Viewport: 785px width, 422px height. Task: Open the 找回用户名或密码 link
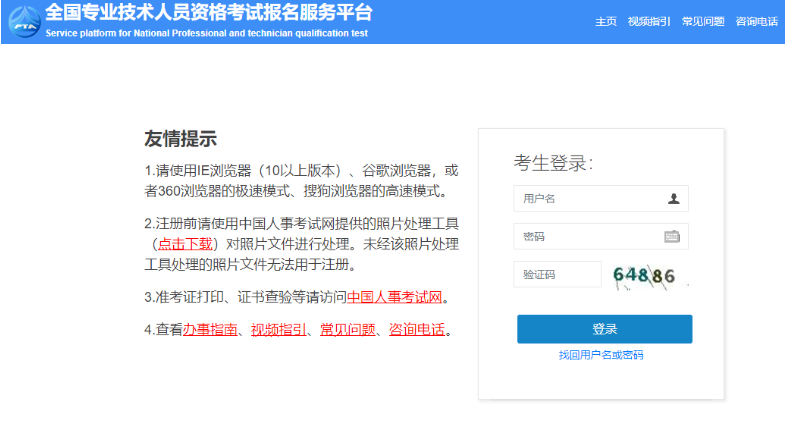coord(601,355)
